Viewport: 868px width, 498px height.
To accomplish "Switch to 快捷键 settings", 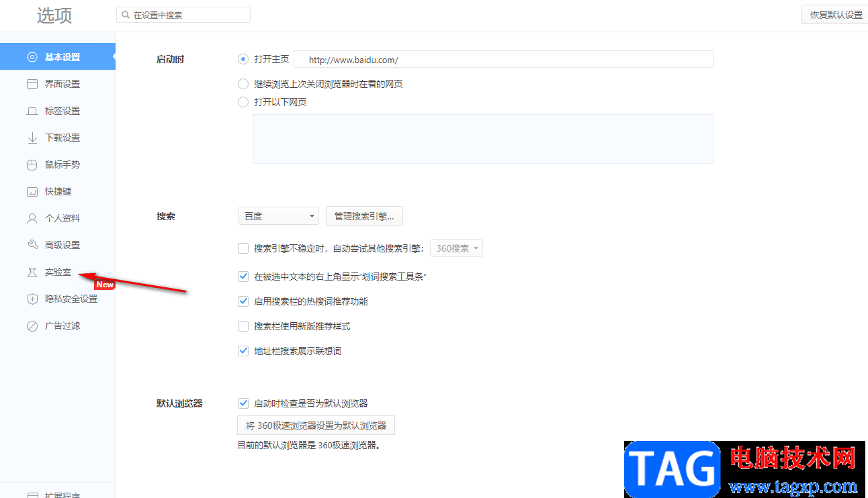I will 58,191.
